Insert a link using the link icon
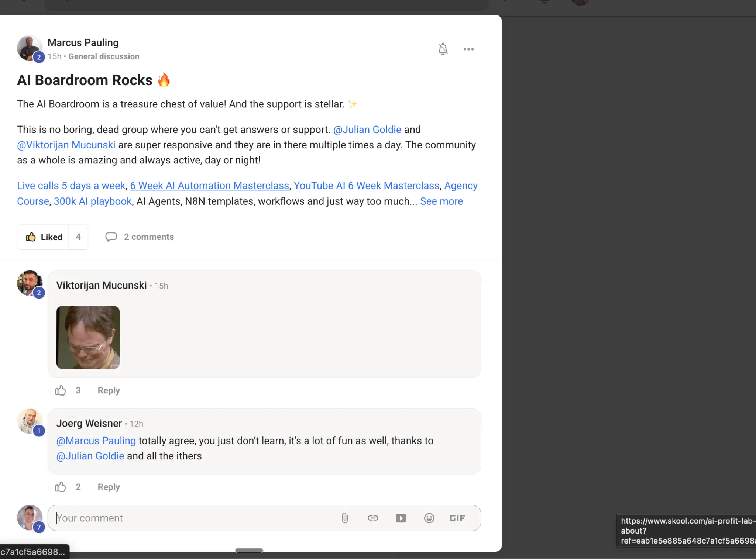Viewport: 756px width, 559px height. (373, 518)
